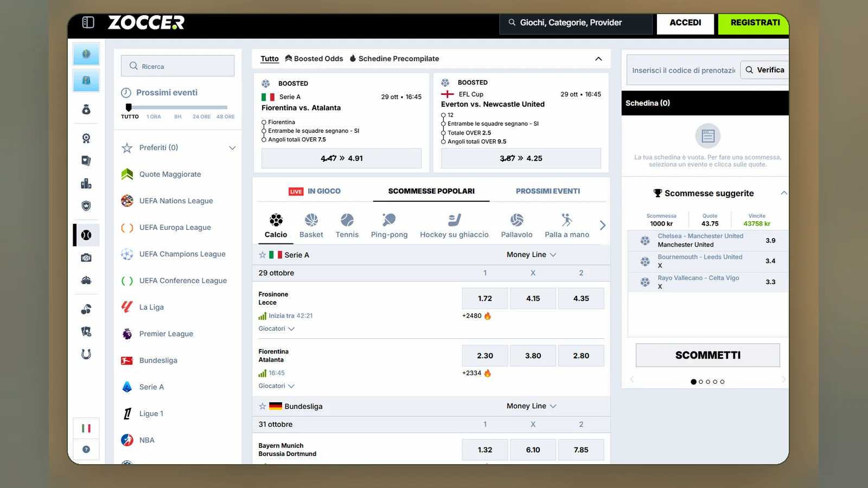
Task: Click the ACCEDI button
Action: 685,23
